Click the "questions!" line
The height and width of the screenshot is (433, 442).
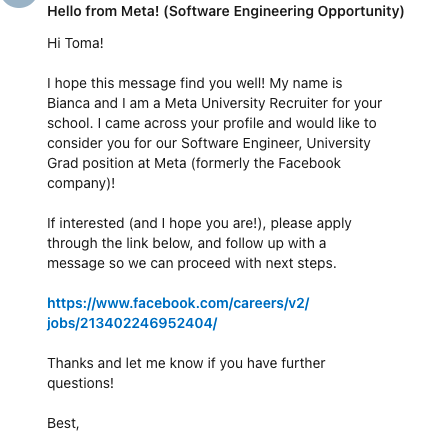pyautogui.click(x=80, y=383)
